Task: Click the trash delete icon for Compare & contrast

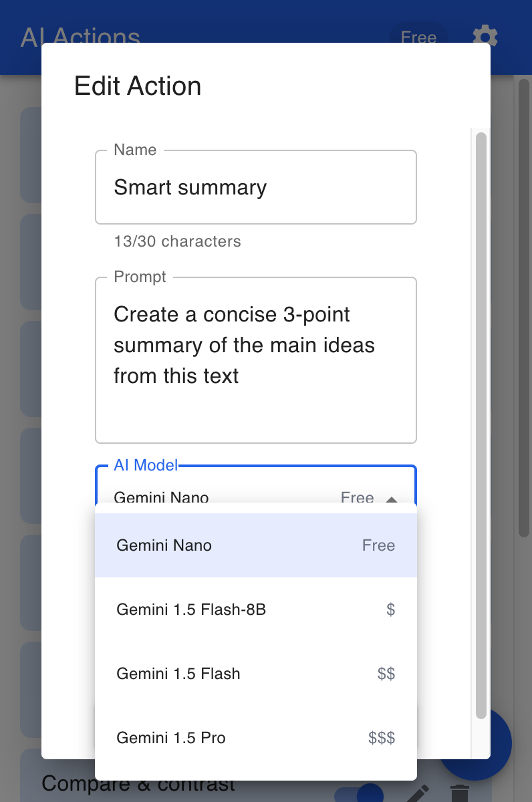Action: tap(459, 793)
